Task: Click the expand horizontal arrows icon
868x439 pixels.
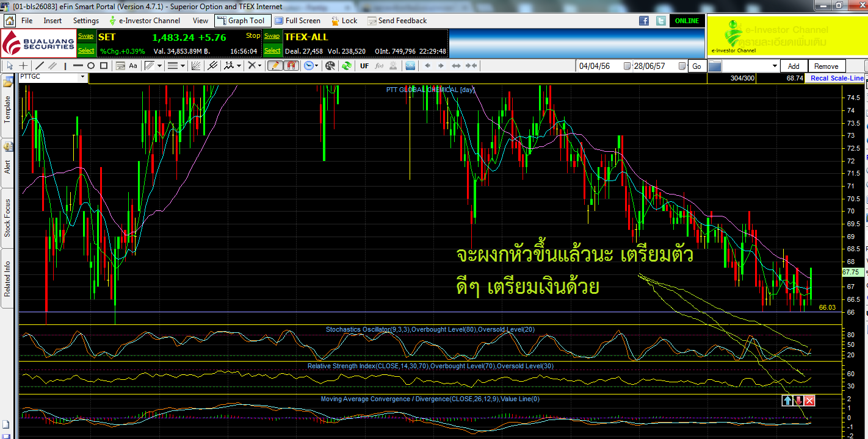Action: [x=456, y=66]
